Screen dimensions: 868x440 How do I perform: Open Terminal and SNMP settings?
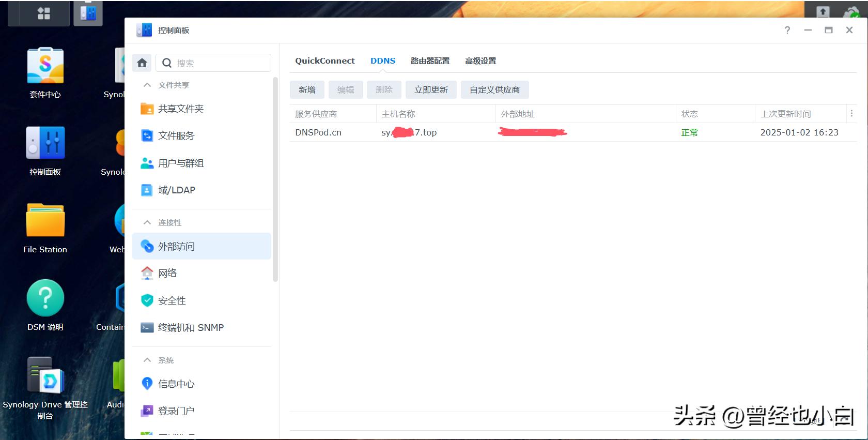[191, 328]
